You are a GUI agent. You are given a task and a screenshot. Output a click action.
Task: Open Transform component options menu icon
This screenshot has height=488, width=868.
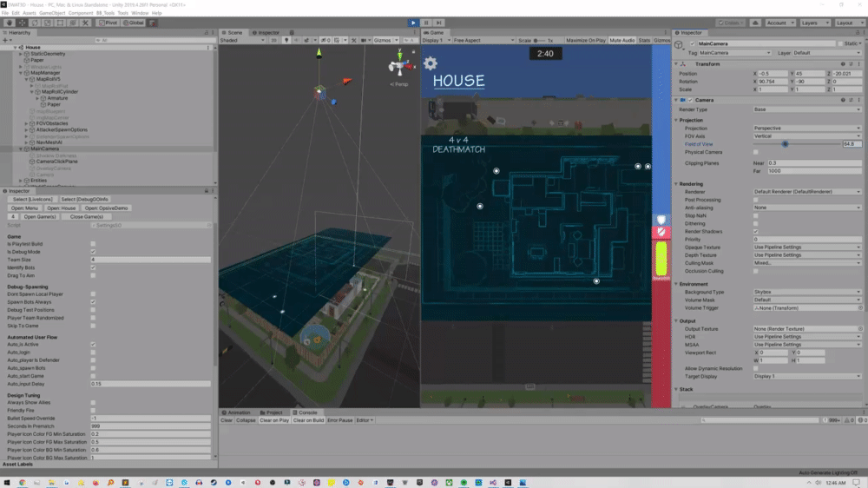click(x=858, y=64)
